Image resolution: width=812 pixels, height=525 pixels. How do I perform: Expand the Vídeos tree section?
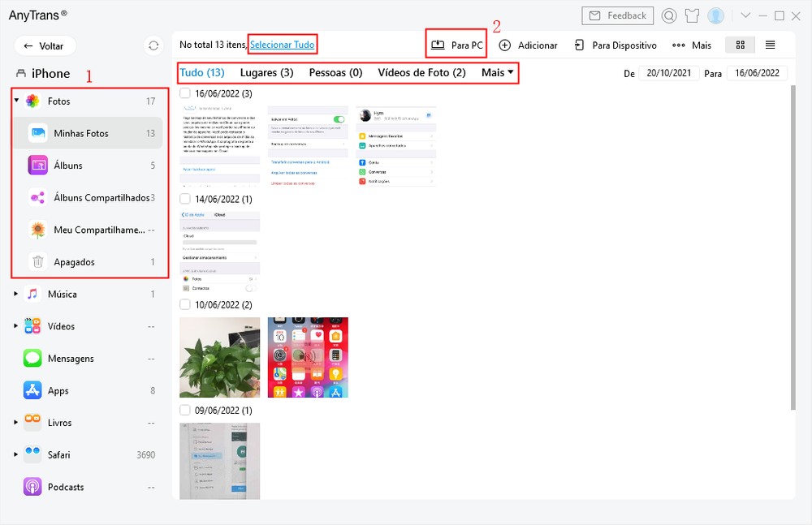point(16,325)
